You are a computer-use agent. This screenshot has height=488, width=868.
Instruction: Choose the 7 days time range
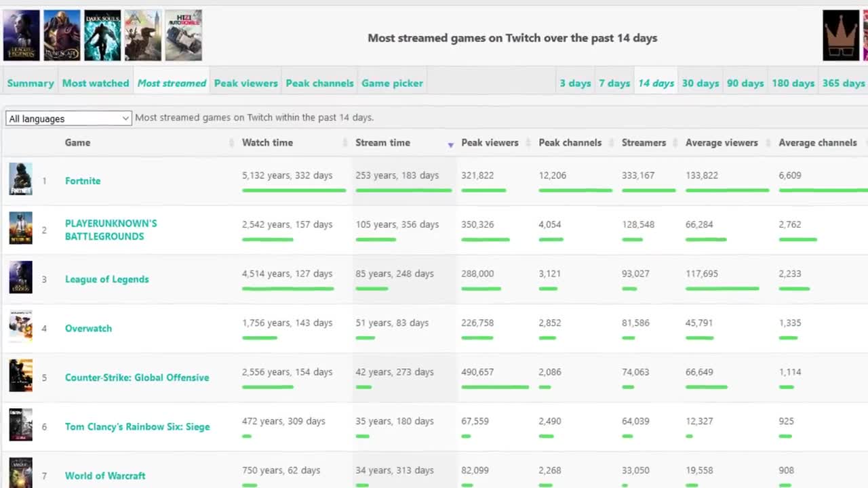[x=614, y=83]
